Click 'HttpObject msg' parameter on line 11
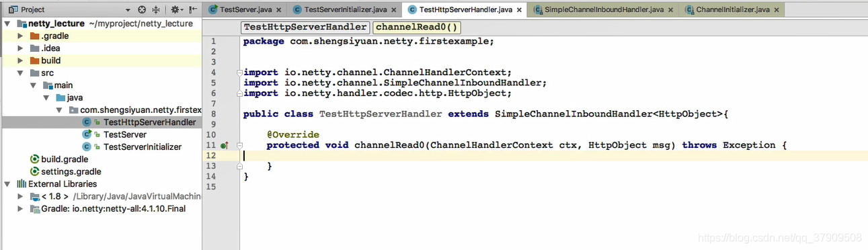The width and height of the screenshot is (868, 250). click(x=632, y=145)
